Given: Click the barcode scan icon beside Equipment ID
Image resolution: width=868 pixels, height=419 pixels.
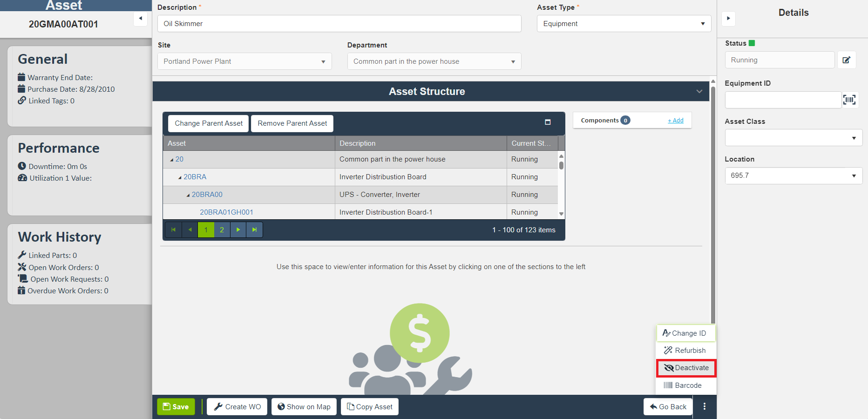Looking at the screenshot, I should tap(849, 100).
